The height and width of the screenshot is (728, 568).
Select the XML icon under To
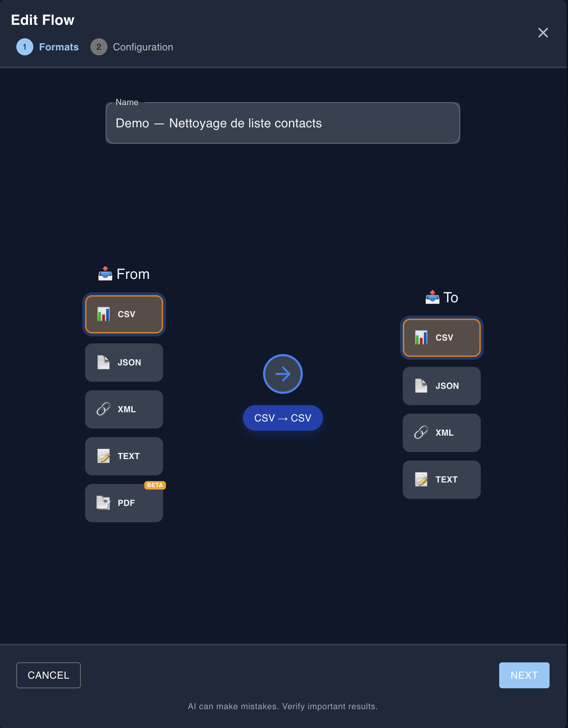[421, 433]
